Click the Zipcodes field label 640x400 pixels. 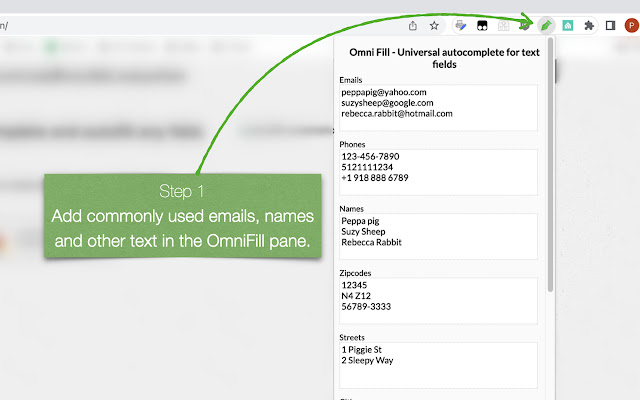click(x=355, y=273)
